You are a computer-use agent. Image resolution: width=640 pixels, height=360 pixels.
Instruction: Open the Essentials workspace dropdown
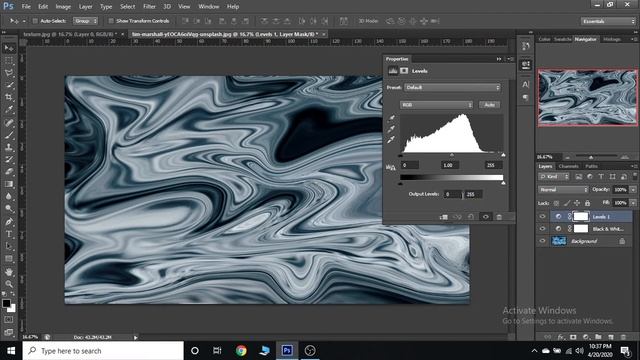[x=608, y=21]
